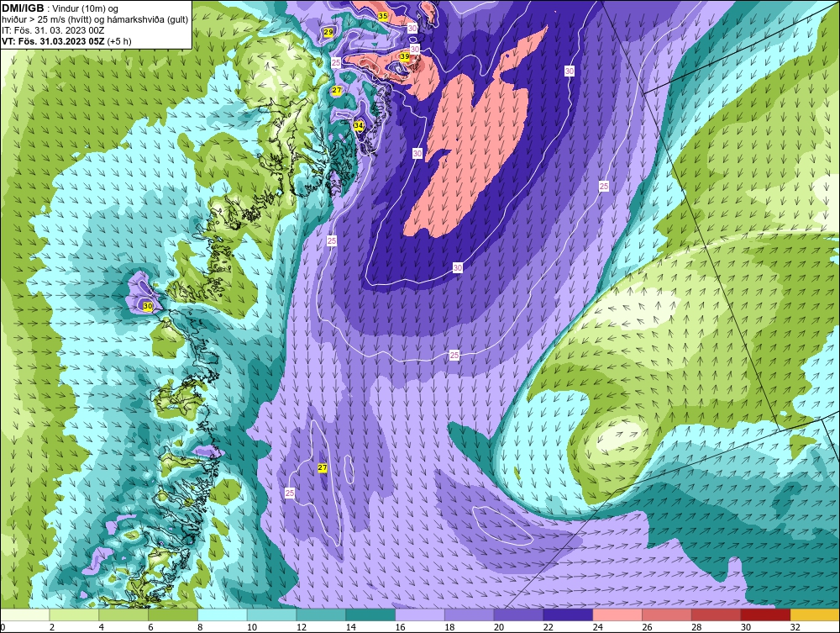This screenshot has width=840, height=633.
Task: Click the legend scale value 24
Action: [x=597, y=627]
